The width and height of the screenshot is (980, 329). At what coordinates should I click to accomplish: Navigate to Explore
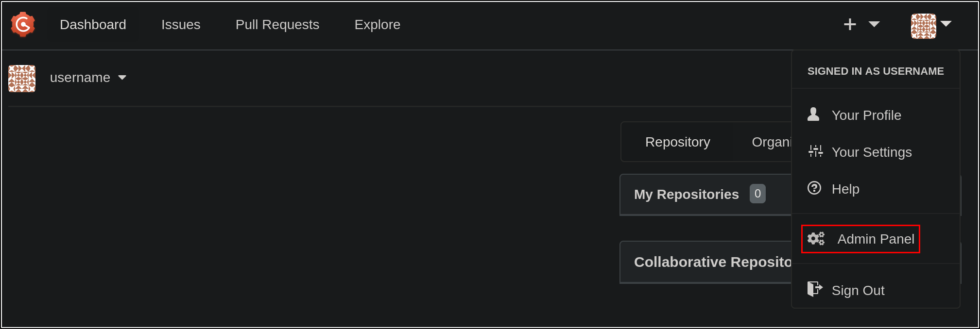[x=377, y=25]
